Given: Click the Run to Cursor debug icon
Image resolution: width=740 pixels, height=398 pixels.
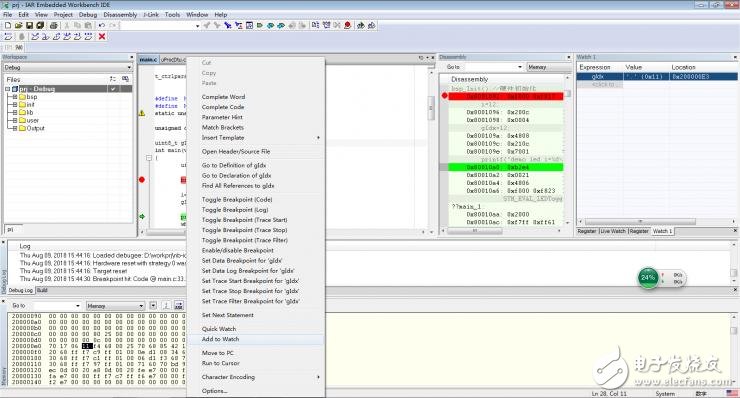Looking at the screenshot, I should pyautogui.click(x=77, y=36).
